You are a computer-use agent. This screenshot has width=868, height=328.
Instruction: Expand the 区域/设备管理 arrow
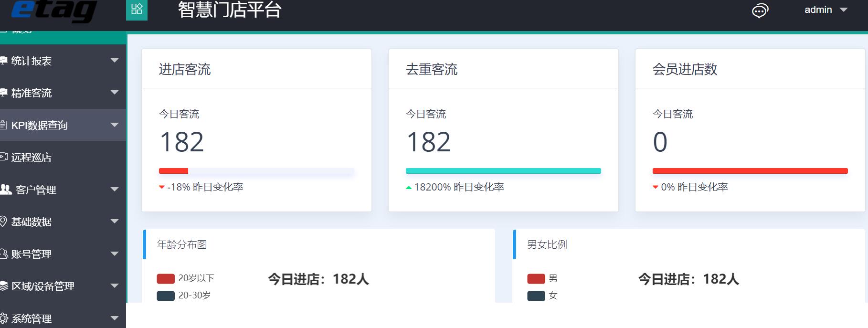click(114, 286)
